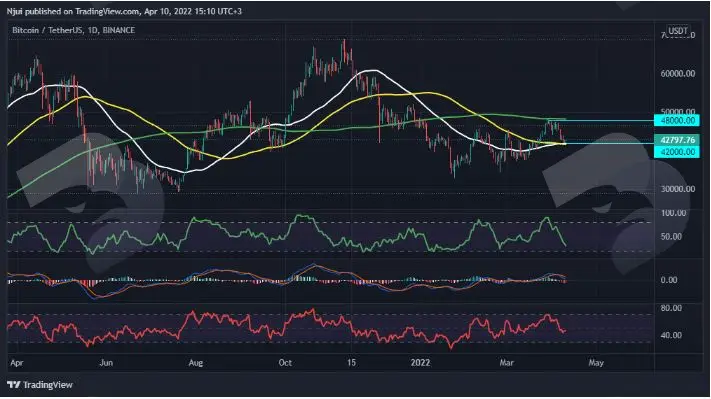Click the 0.00 MACD scale label
711x399 pixels.
tap(669, 280)
